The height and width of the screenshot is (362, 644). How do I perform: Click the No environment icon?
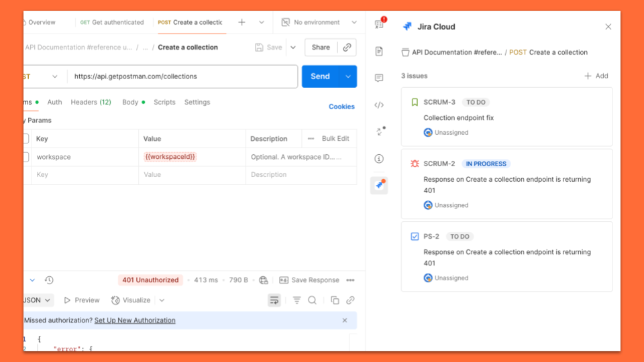click(286, 22)
